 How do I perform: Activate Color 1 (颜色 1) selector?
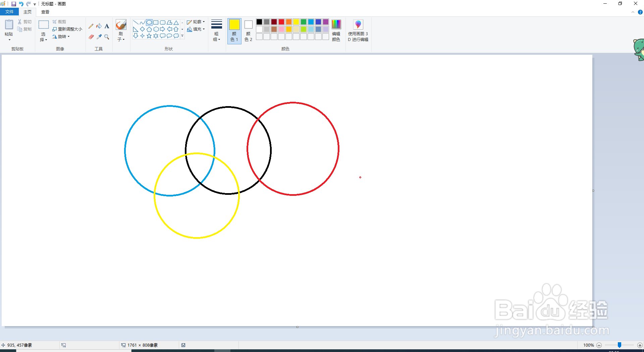[x=234, y=31]
